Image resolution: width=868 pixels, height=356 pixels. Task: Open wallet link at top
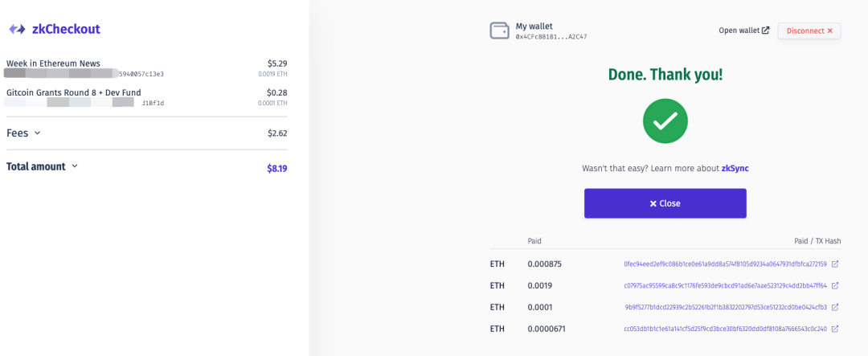(739, 31)
